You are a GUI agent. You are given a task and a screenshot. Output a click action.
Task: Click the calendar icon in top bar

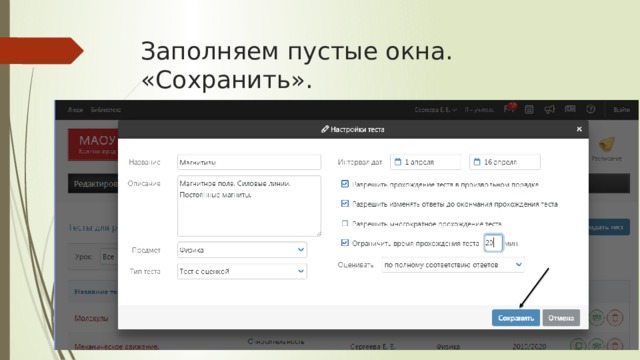529,109
